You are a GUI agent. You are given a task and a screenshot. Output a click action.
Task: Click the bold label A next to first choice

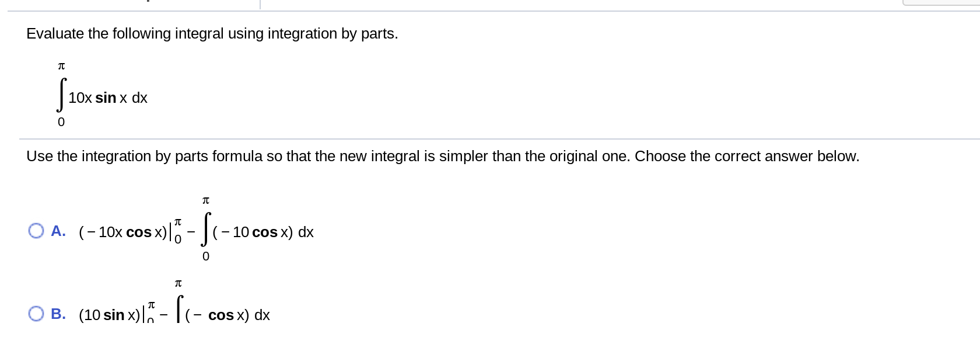57,232
